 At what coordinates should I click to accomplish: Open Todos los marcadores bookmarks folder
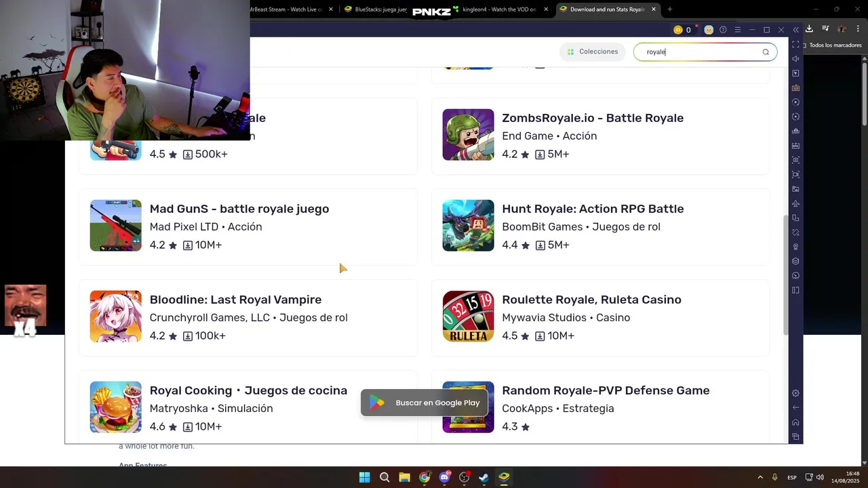(x=831, y=45)
